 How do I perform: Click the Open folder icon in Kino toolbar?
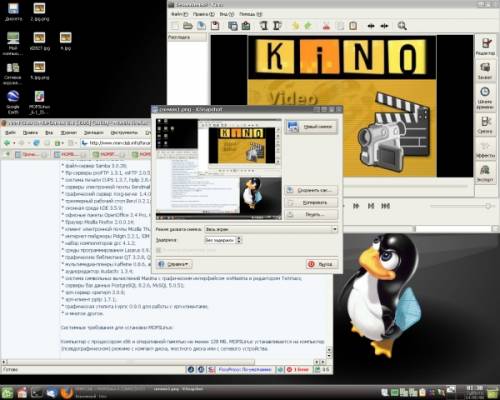coord(188,26)
